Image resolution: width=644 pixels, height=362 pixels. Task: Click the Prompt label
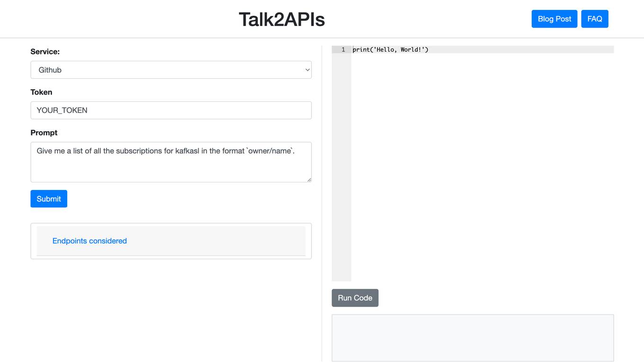point(44,133)
